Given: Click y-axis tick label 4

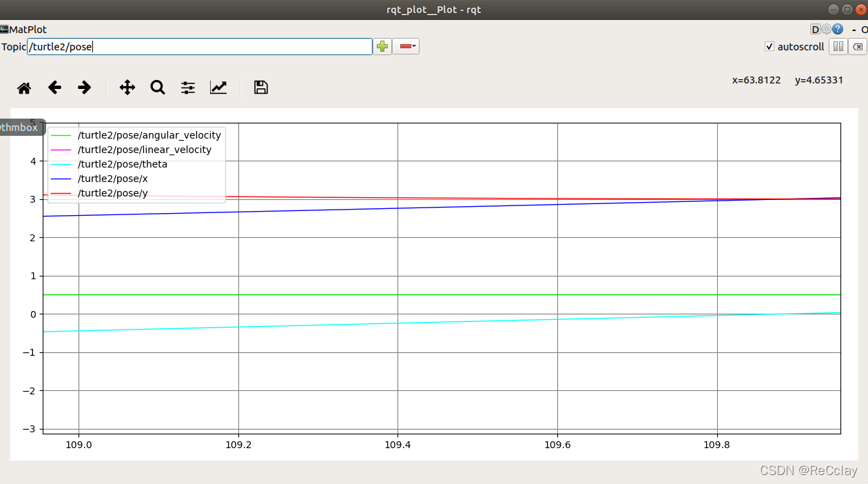Looking at the screenshot, I should click(x=32, y=161).
